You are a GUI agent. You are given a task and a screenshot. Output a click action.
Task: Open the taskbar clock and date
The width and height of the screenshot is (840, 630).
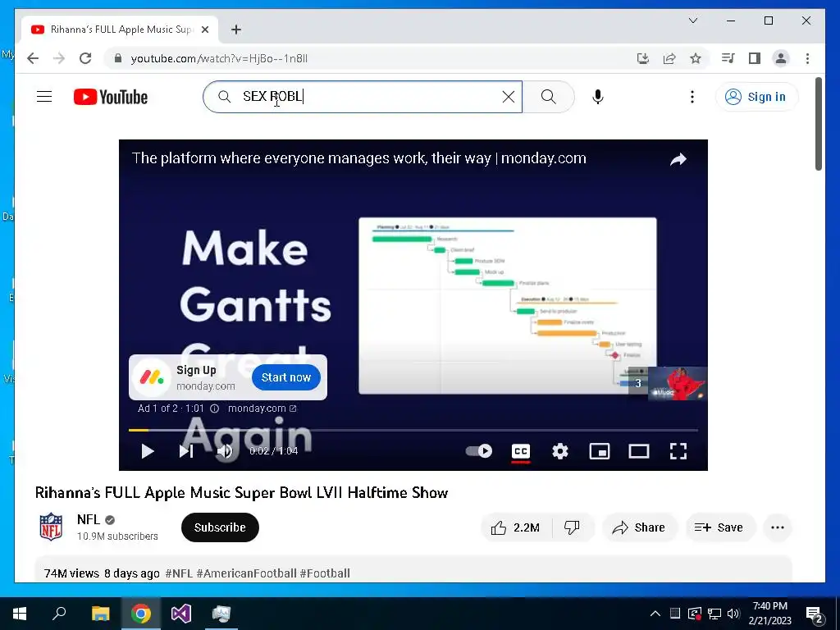(x=769, y=614)
